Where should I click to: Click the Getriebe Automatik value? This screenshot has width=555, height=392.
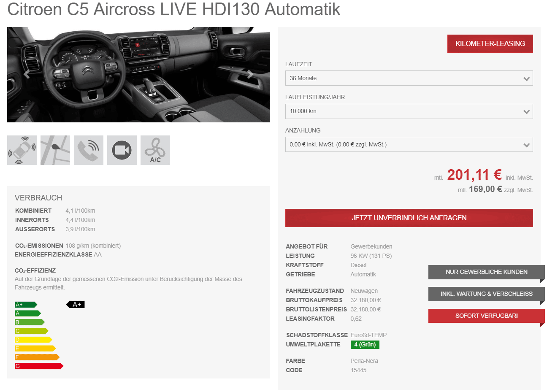point(363,274)
